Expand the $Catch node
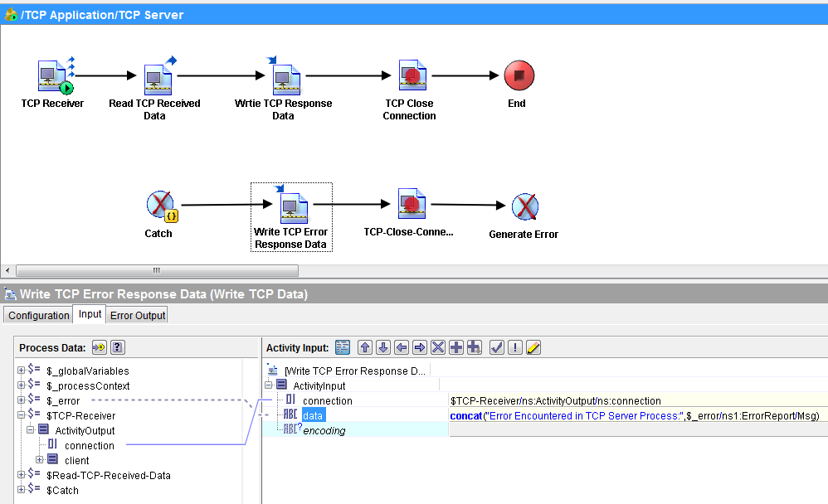The width and height of the screenshot is (828, 504). tap(21, 490)
